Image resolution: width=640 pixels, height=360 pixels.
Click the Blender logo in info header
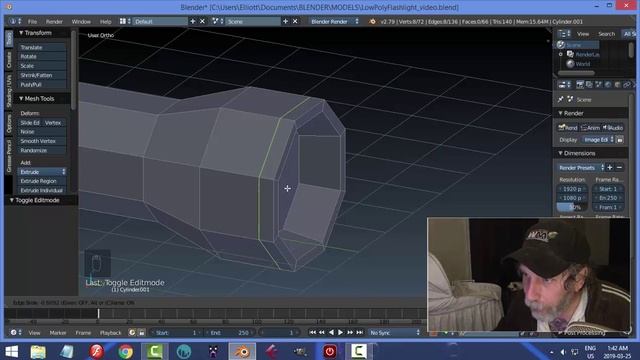pyautogui.click(x=372, y=21)
